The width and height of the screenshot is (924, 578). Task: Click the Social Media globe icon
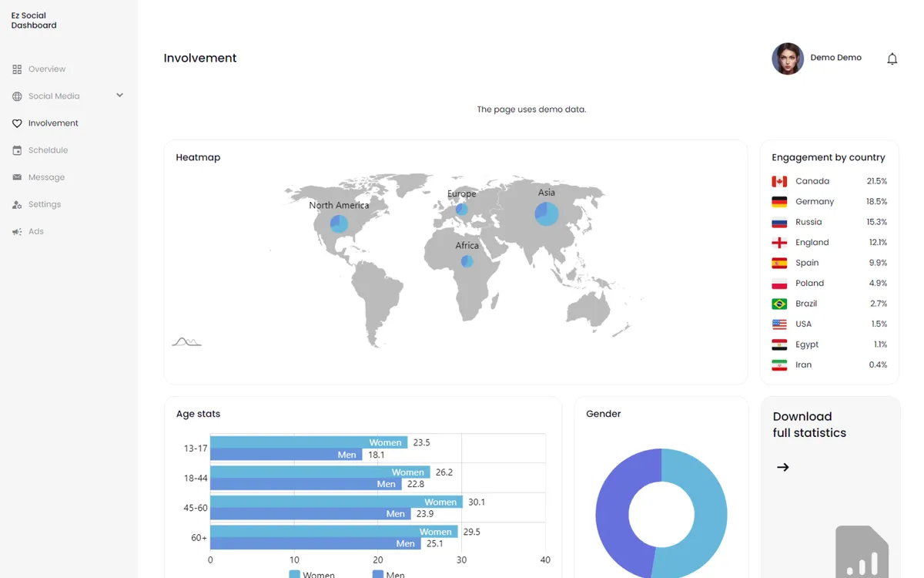point(17,96)
